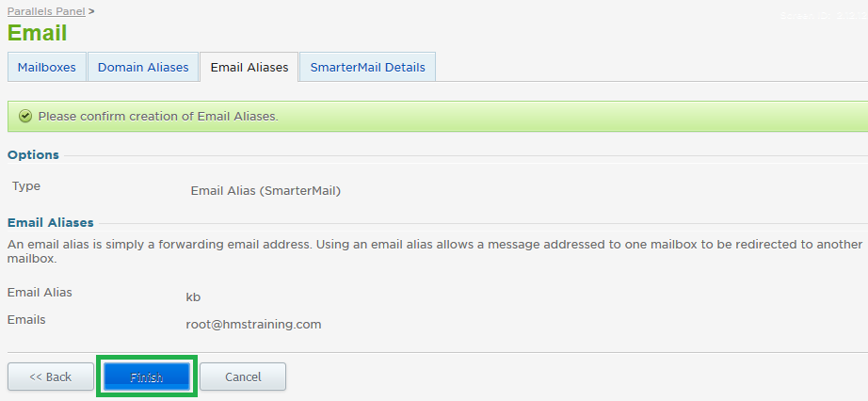Image resolution: width=868 pixels, height=401 pixels.
Task: Click the Email Aliases section header
Action: (x=51, y=223)
